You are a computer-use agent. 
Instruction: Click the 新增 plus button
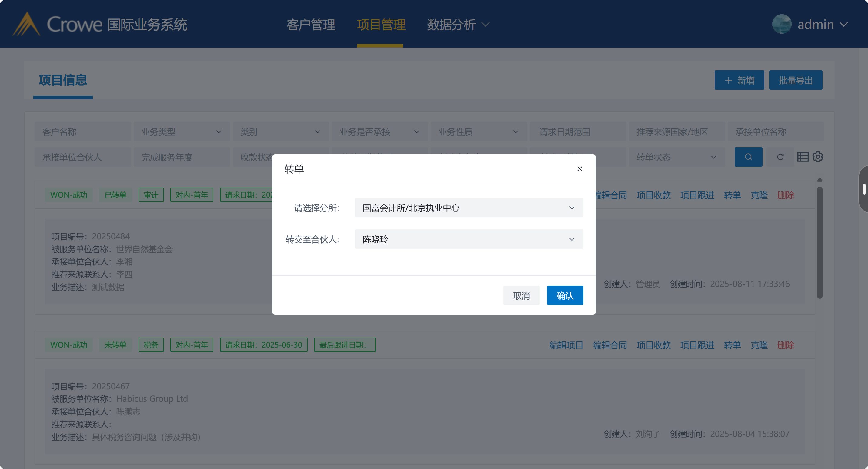739,80
